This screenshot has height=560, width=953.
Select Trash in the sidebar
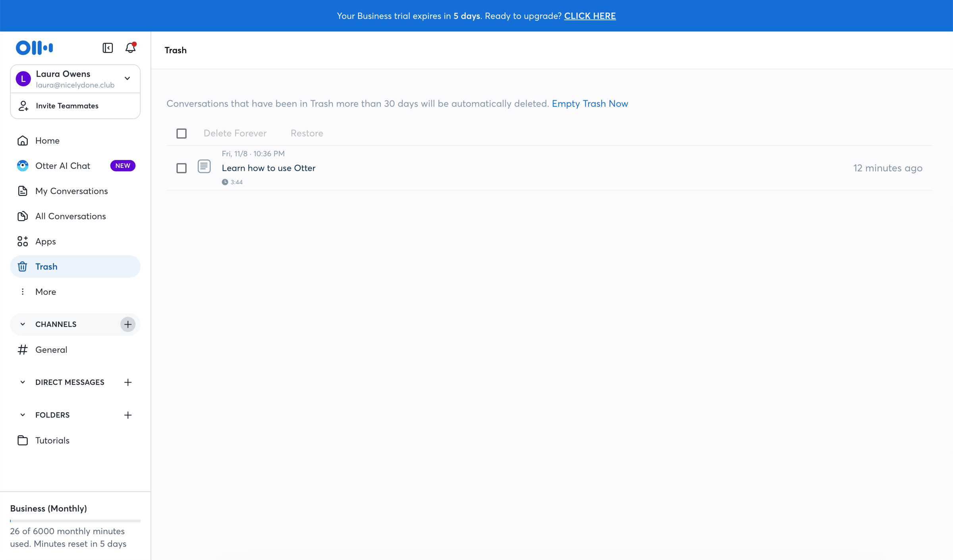(x=75, y=266)
